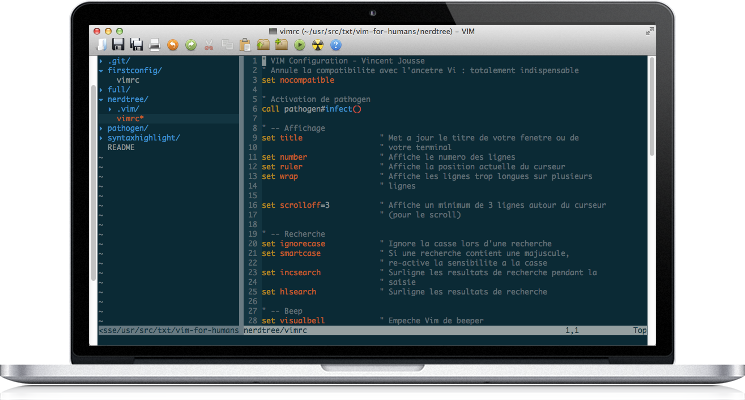Click the '1,1' cursor position indicator
The image size is (745, 400).
572,330
